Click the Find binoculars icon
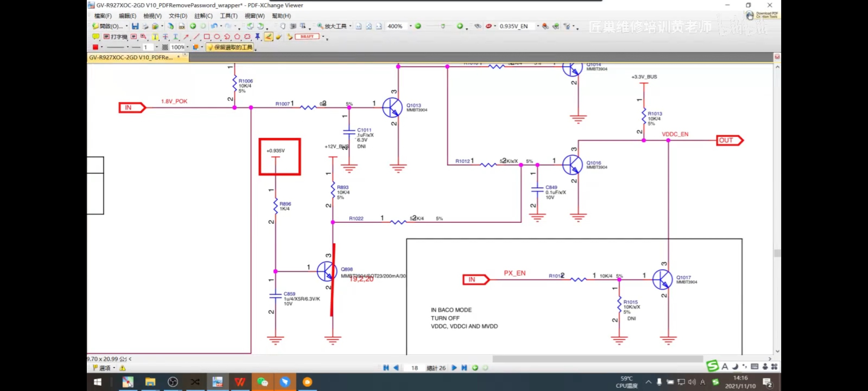The height and width of the screenshot is (391, 868). [x=478, y=26]
